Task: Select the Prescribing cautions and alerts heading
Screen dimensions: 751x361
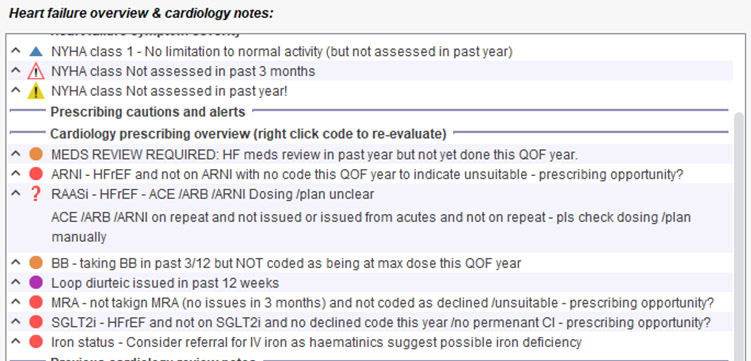Action: 148,112
